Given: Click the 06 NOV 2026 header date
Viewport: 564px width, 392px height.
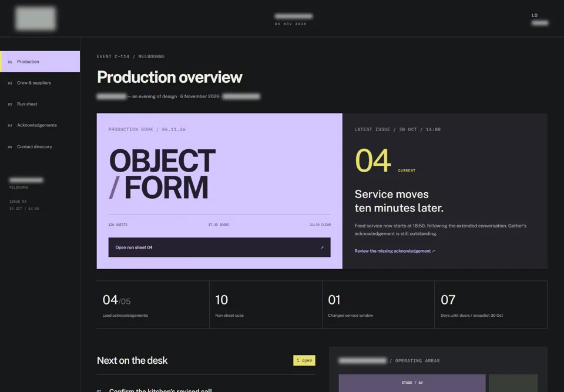Looking at the screenshot, I should point(291,24).
